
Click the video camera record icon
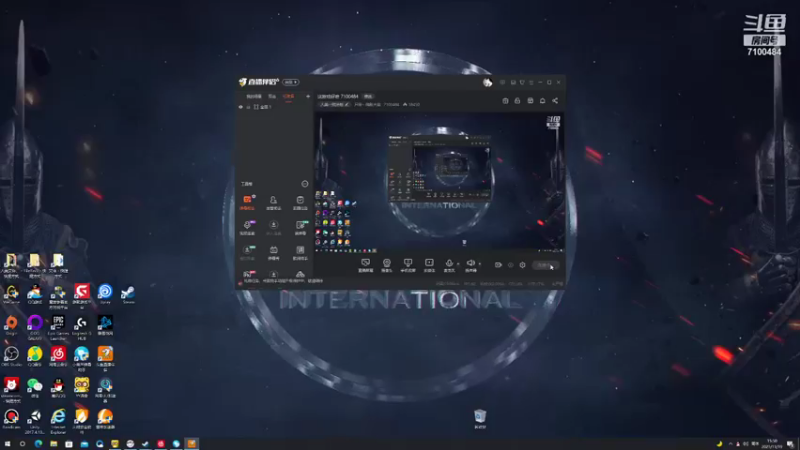click(x=498, y=265)
